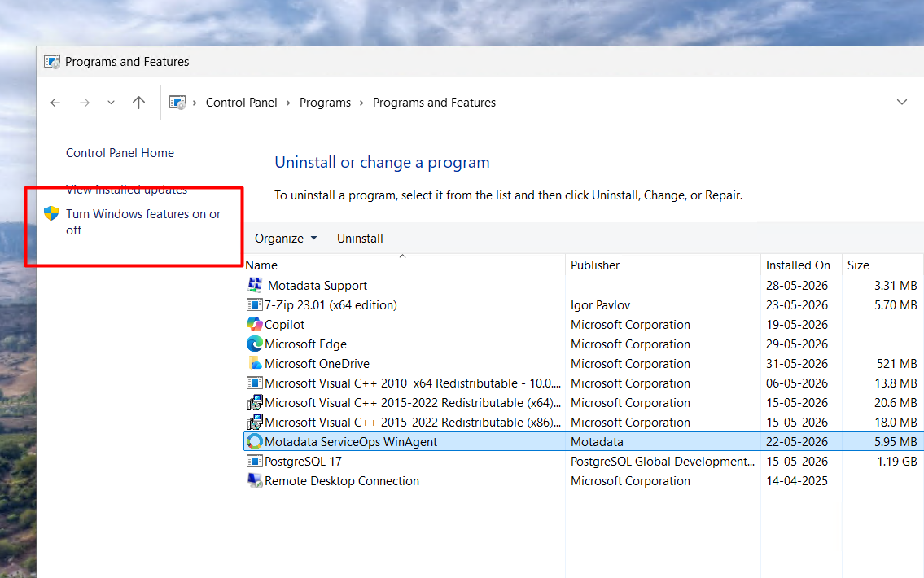Click the Visual C++ 2010 x64 icon

click(x=255, y=383)
